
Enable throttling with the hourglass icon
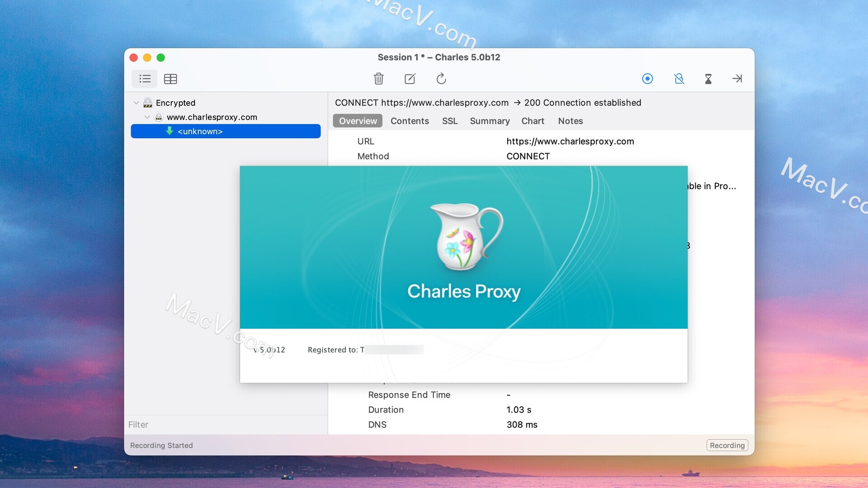pos(708,79)
